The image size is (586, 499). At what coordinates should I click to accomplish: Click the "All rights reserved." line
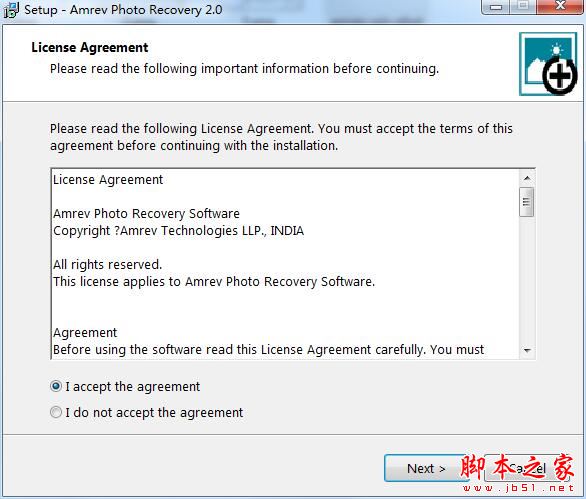[x=107, y=265]
